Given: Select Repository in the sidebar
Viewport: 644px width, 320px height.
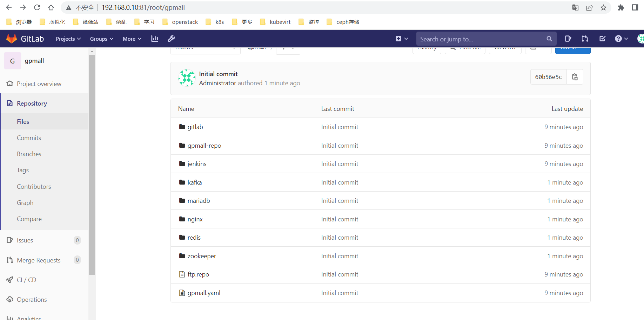Looking at the screenshot, I should pos(32,104).
